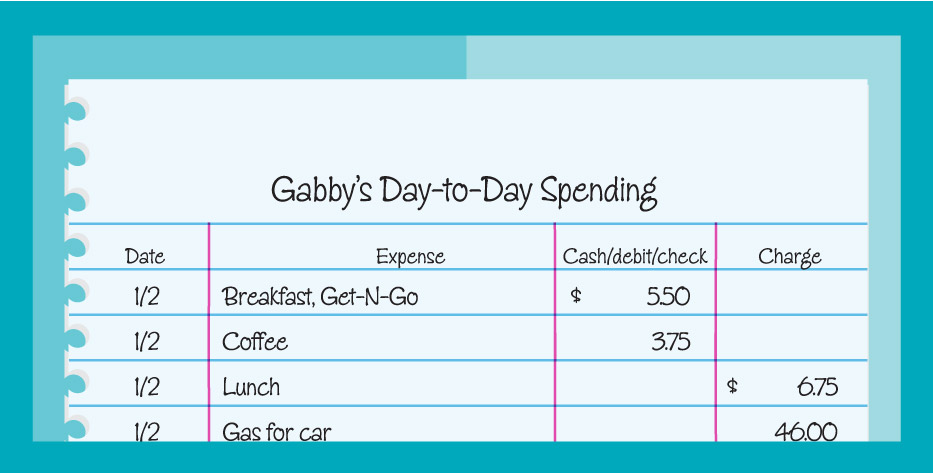
Task: Click the date in the Lunch row
Action: coord(146,387)
